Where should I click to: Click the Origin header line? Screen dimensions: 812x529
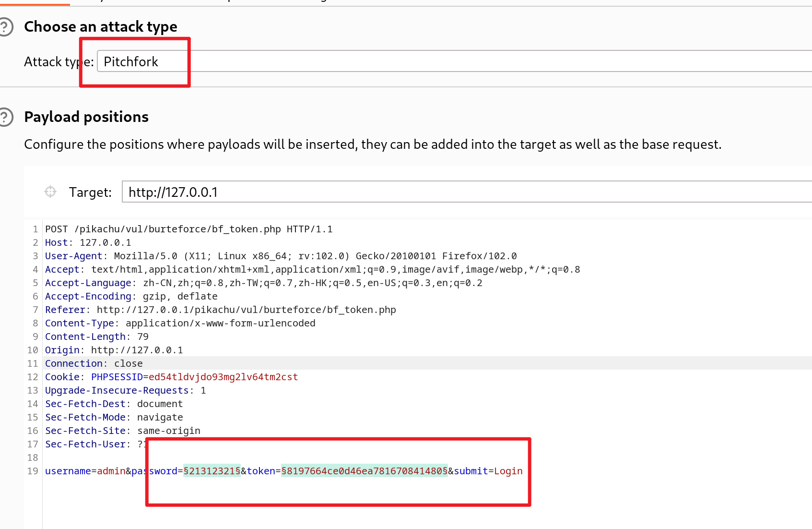click(114, 350)
